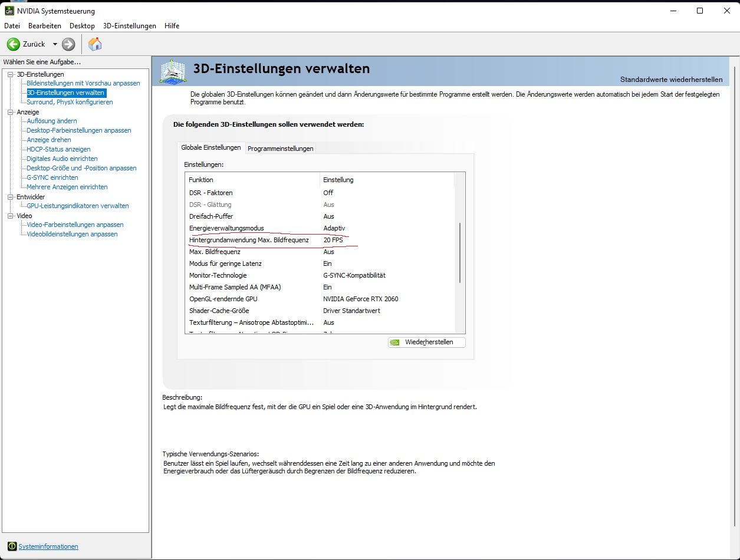Open the back history dropdown arrow
Screen dimensions: 740x560
[55, 44]
